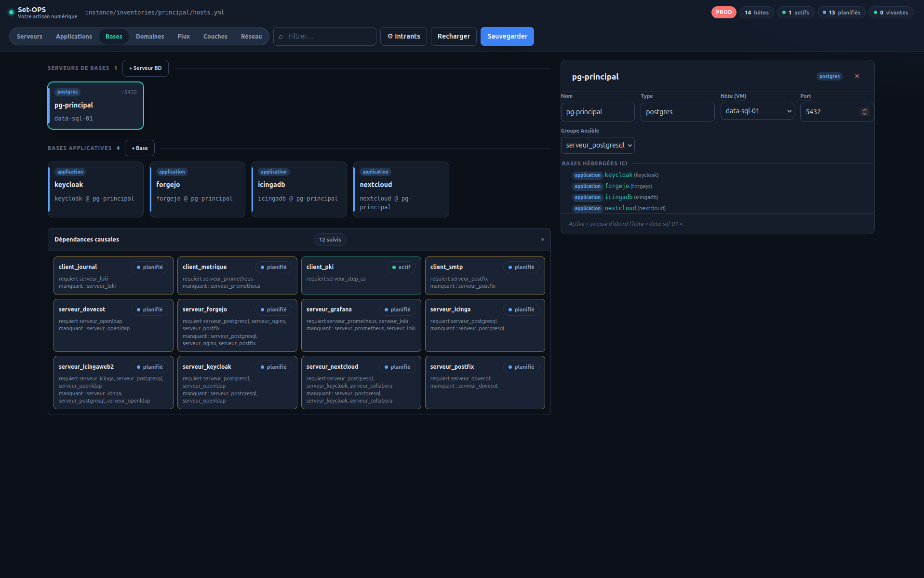924x578 pixels.
Task: Click the 14 hôtes counter pill
Action: (x=757, y=13)
